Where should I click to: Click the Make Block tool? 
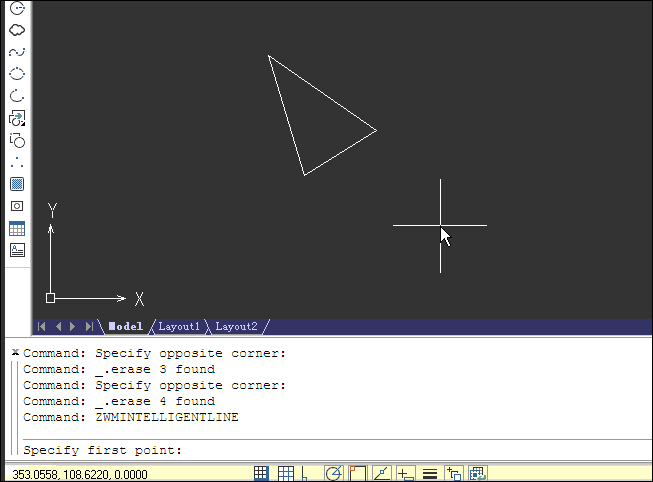click(x=17, y=140)
